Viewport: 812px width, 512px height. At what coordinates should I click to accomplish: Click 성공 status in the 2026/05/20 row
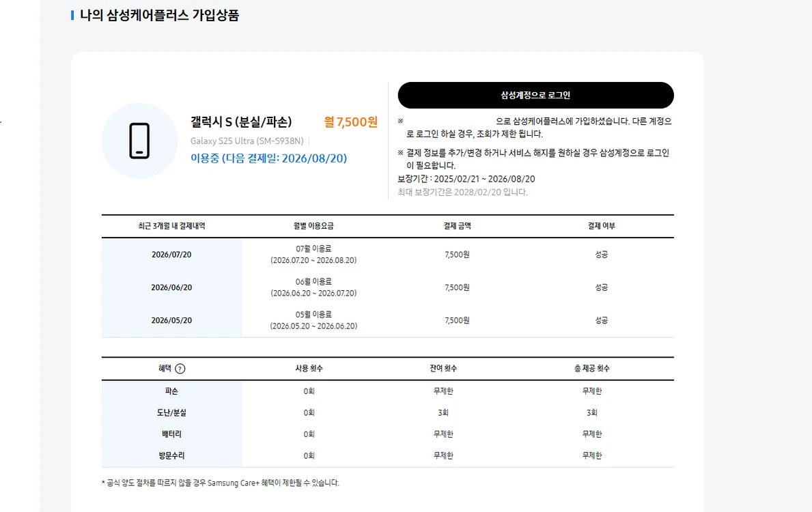601,320
